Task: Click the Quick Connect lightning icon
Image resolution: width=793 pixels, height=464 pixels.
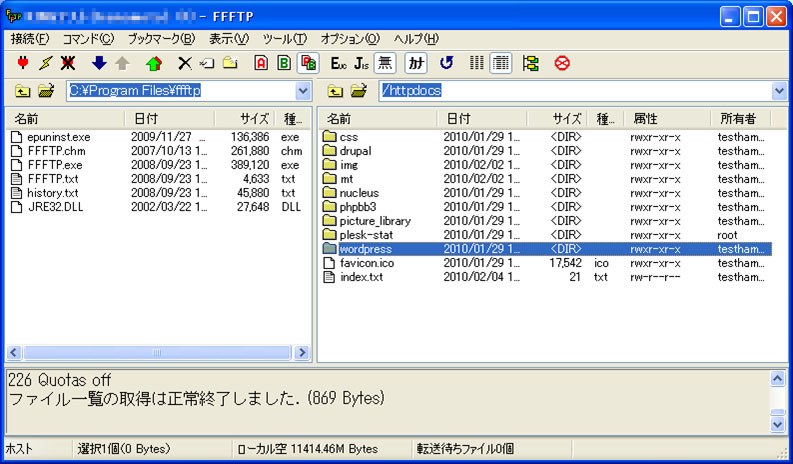Action: click(46, 63)
